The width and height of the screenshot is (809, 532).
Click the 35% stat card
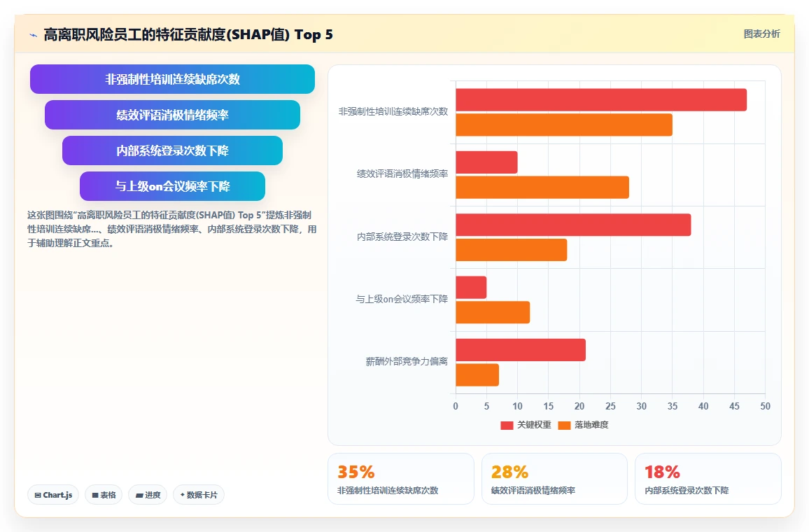(x=401, y=478)
